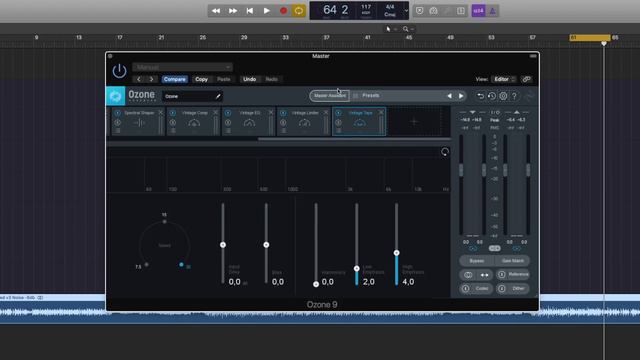Click the Ozone undo arrow icon
The height and width of the screenshot is (360, 640).
[480, 96]
